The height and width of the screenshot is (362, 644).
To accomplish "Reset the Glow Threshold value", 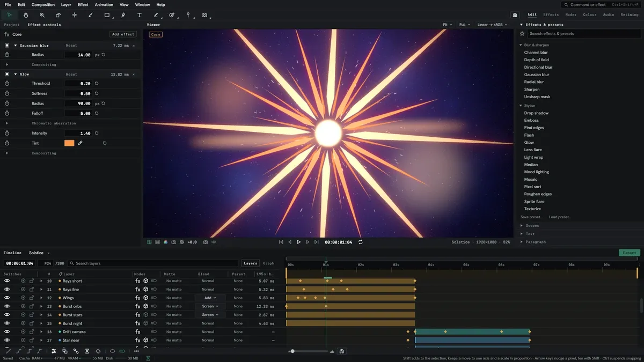I will click(97, 84).
